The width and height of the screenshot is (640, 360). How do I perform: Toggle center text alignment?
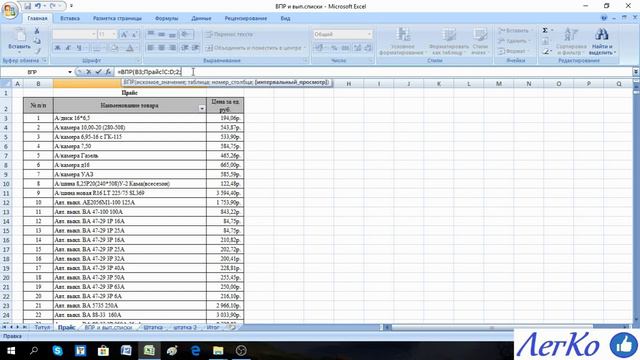[162, 48]
